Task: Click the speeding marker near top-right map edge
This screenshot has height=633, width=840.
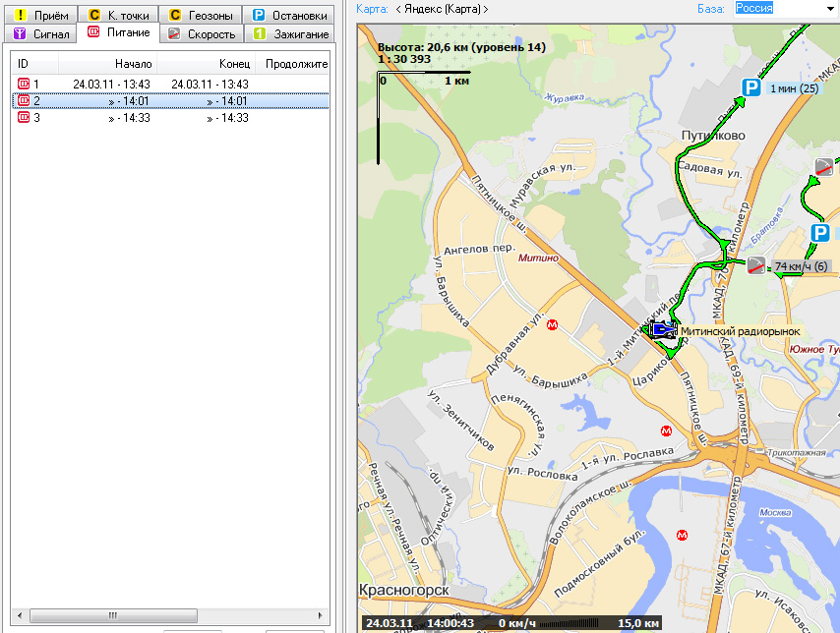Action: 824,167
